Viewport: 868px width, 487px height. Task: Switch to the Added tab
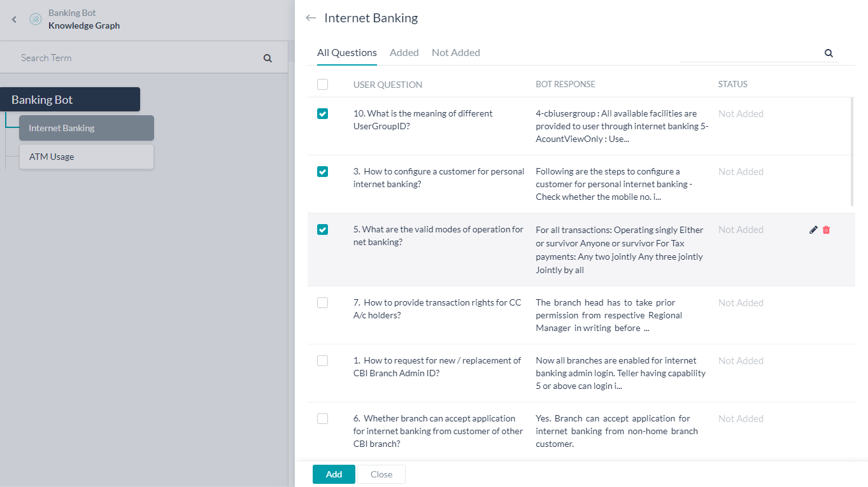click(404, 52)
